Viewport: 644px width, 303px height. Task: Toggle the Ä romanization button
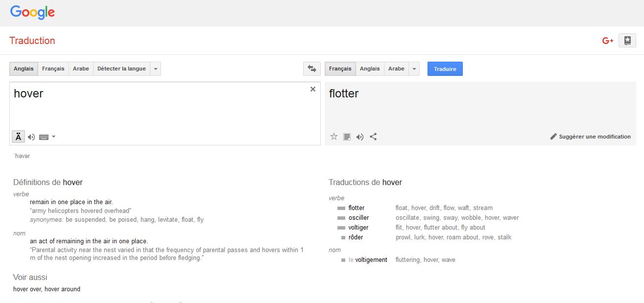tap(18, 137)
